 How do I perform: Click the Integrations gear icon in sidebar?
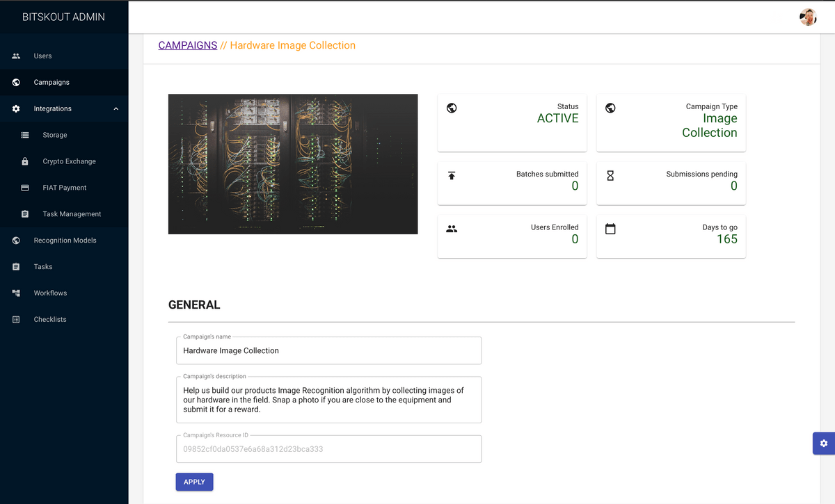coord(16,108)
